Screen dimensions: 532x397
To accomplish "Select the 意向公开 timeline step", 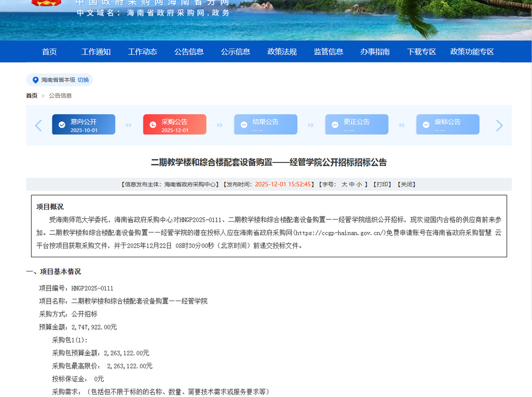I will point(84,125).
